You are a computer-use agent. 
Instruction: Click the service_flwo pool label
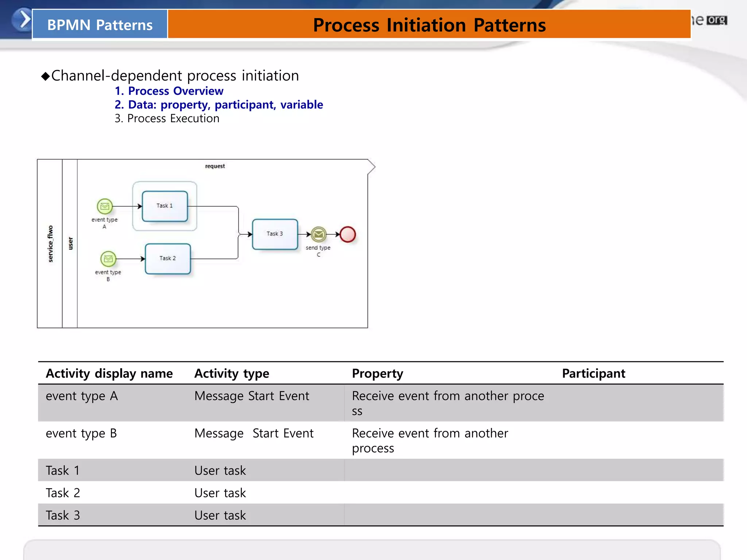pyautogui.click(x=50, y=244)
